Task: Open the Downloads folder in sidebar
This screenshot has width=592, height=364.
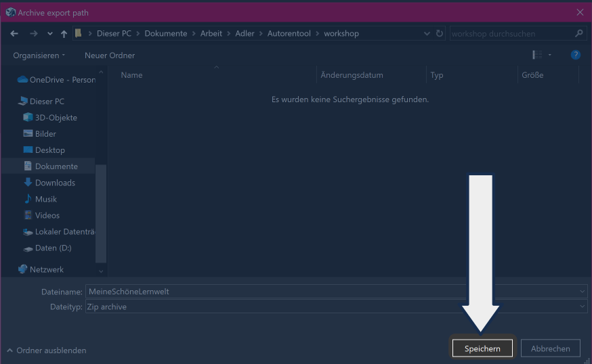Action: click(55, 183)
